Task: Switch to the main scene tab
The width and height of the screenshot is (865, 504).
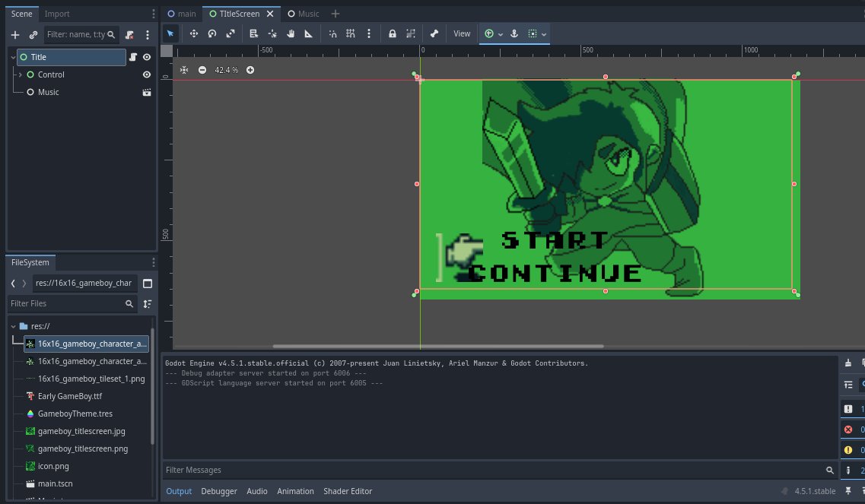Action: pos(182,14)
